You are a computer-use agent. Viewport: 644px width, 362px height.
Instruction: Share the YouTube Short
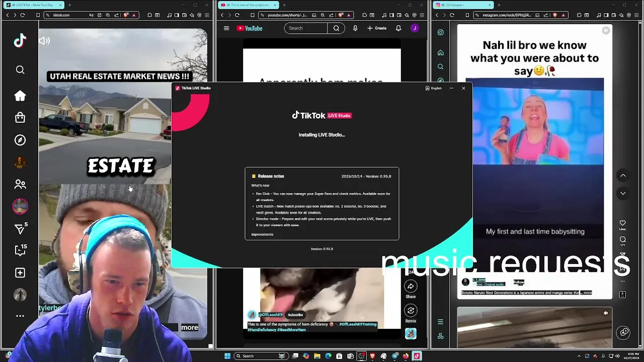(x=411, y=287)
